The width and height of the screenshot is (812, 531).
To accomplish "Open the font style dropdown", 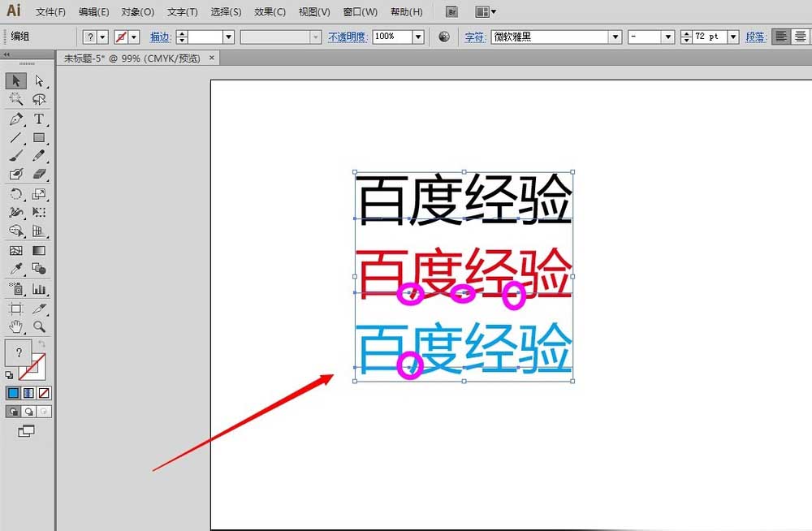I will (668, 37).
